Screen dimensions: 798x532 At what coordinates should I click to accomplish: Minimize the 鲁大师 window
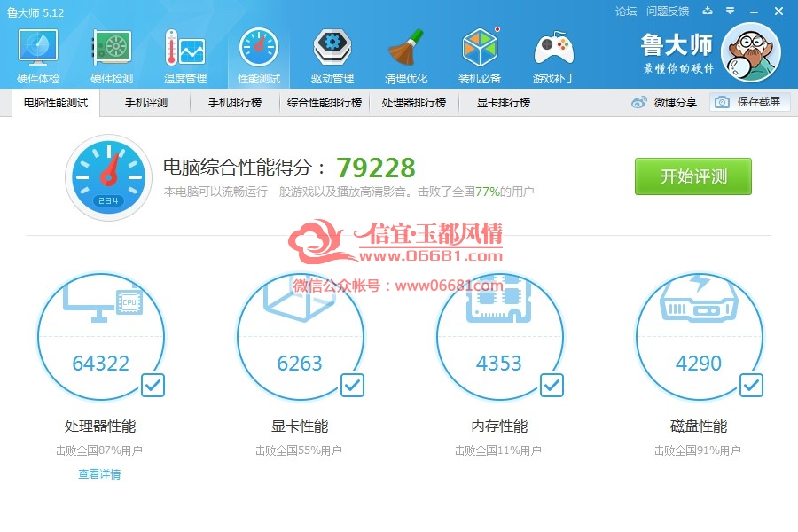(x=755, y=12)
